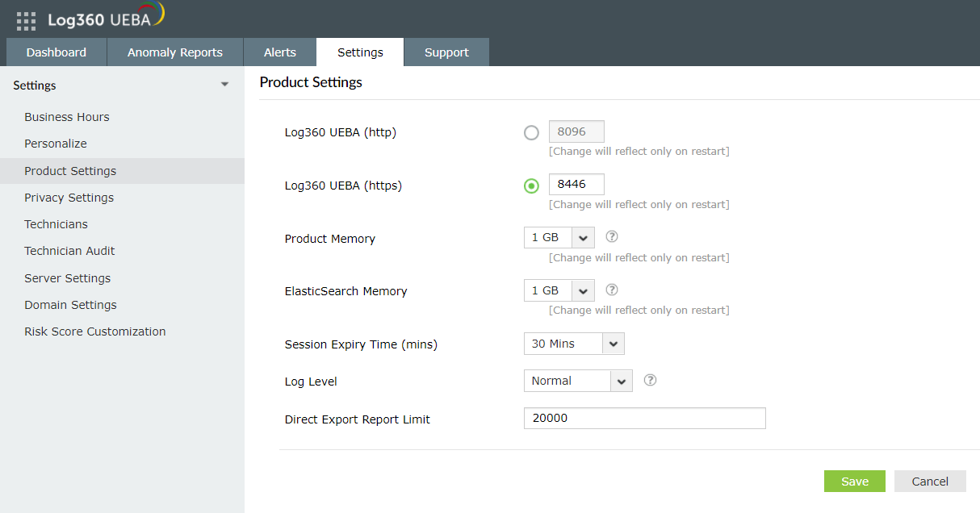Open Product Memory help icon
Screen dimensions: 980x513
click(612, 236)
